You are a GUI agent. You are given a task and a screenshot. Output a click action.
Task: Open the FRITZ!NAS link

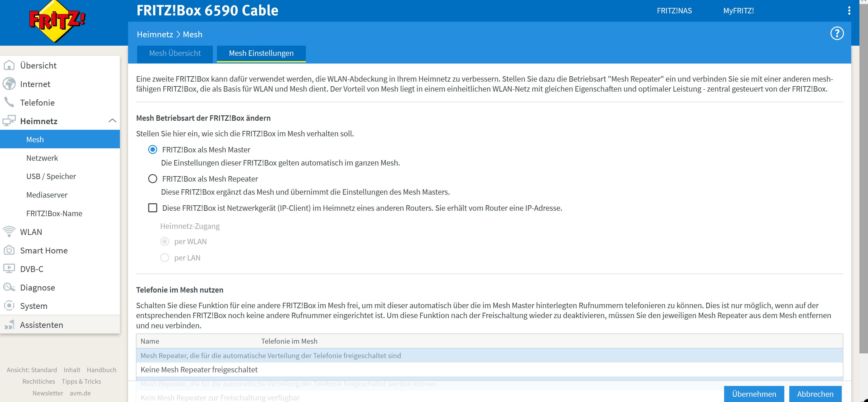(x=674, y=11)
